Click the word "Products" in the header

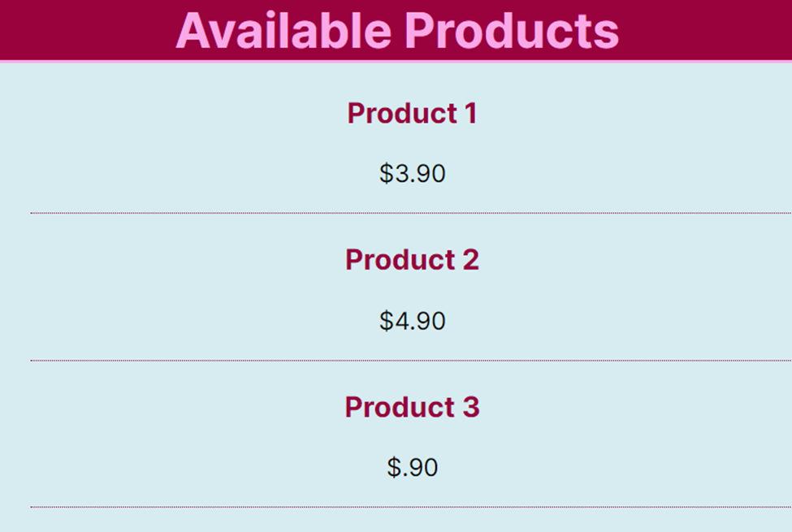click(x=512, y=31)
